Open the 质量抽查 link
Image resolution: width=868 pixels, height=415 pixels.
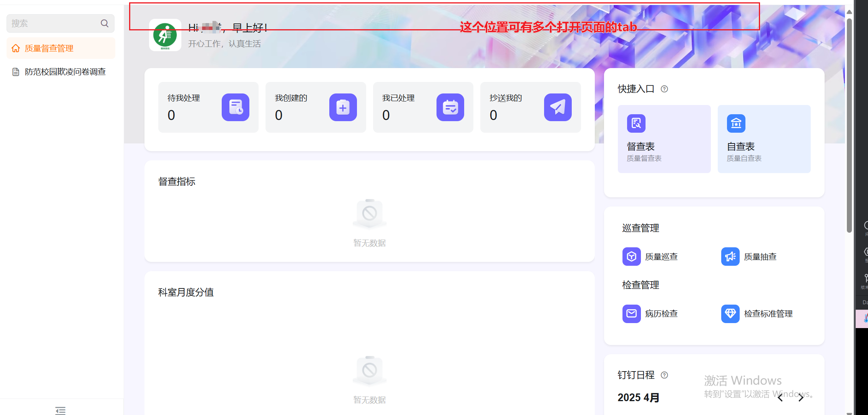pos(760,257)
